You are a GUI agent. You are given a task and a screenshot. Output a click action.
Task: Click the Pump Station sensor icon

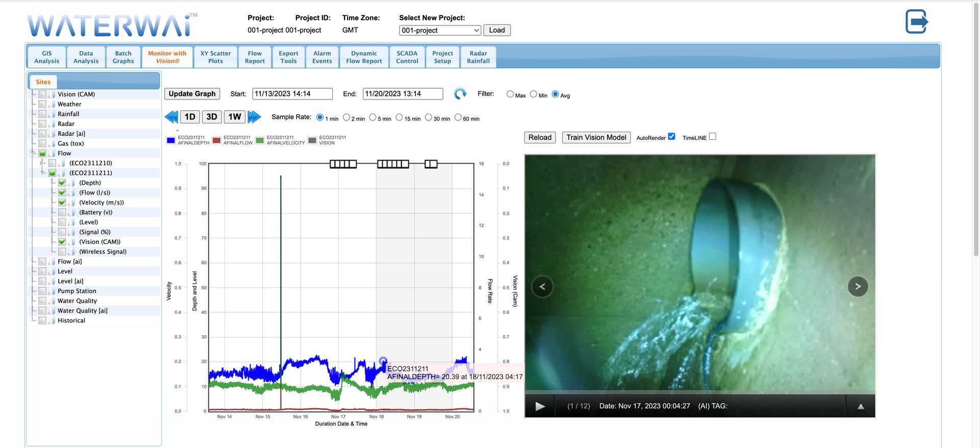52,291
